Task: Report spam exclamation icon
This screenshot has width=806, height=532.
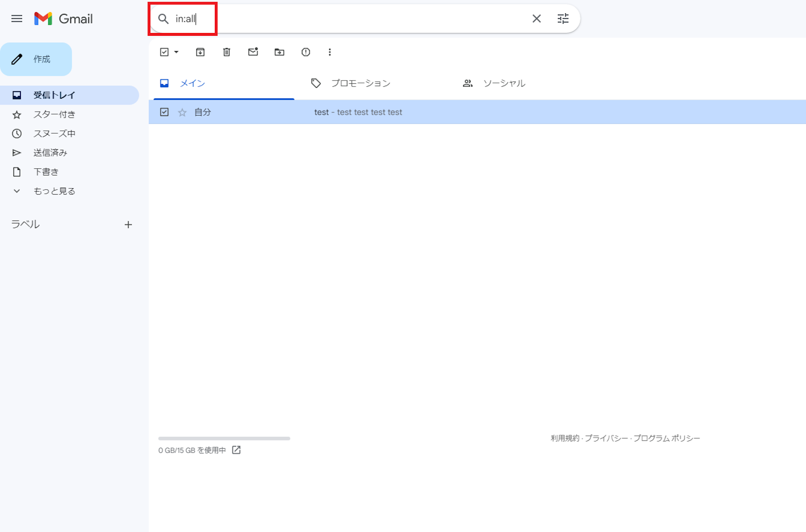Action: click(x=305, y=52)
